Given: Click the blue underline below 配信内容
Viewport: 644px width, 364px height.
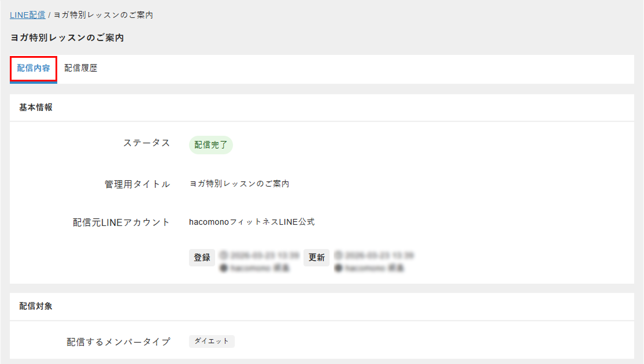Looking at the screenshot, I should click(33, 81).
